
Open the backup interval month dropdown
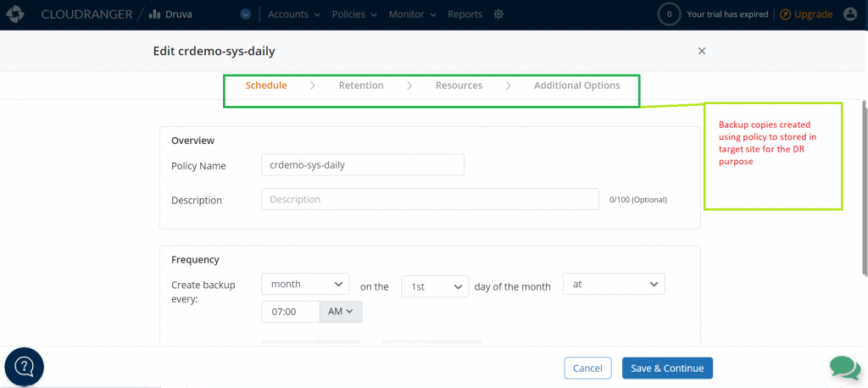305,285
